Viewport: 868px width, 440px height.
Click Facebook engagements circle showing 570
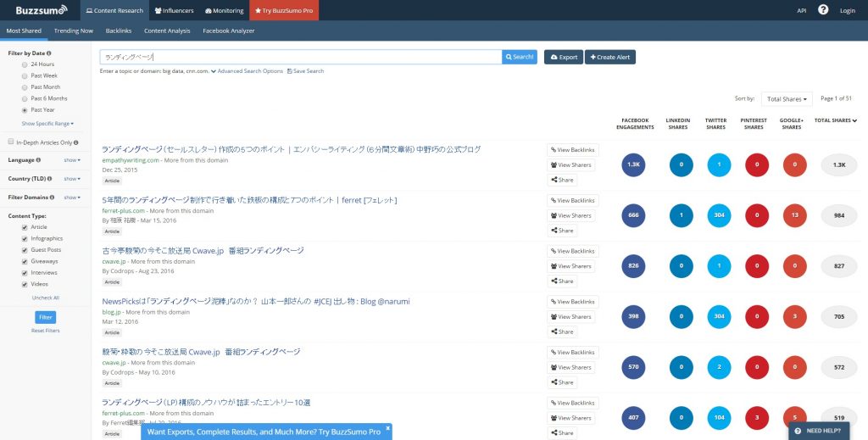[x=633, y=367]
